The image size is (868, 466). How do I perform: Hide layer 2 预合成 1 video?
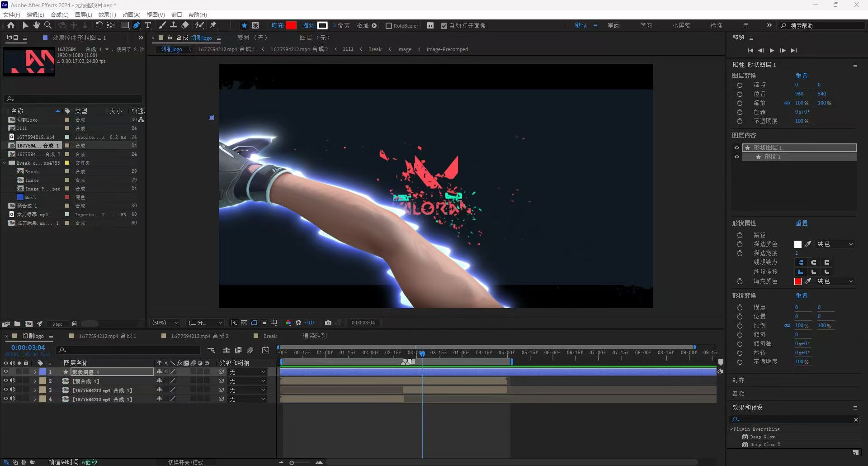pos(6,381)
